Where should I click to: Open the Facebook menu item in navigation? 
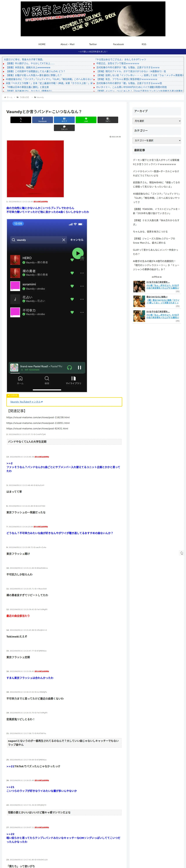point(118,44)
